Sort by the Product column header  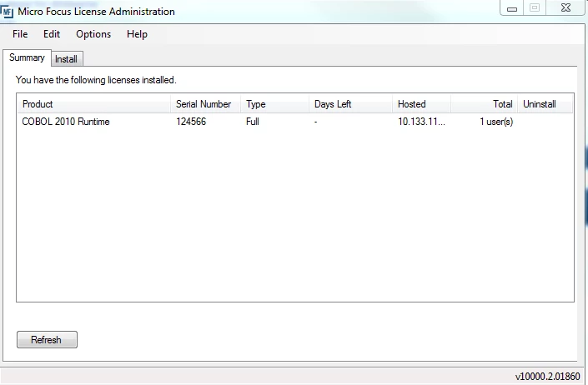coord(93,103)
